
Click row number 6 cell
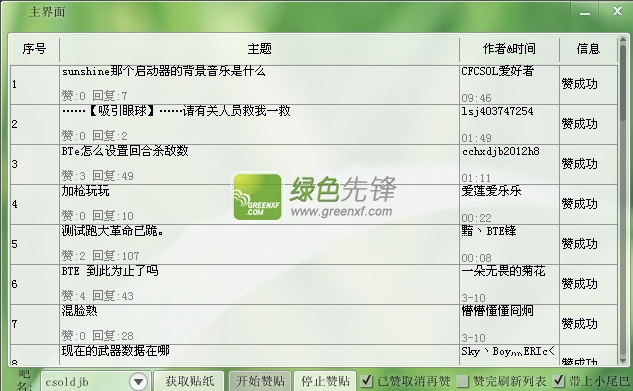click(35, 284)
